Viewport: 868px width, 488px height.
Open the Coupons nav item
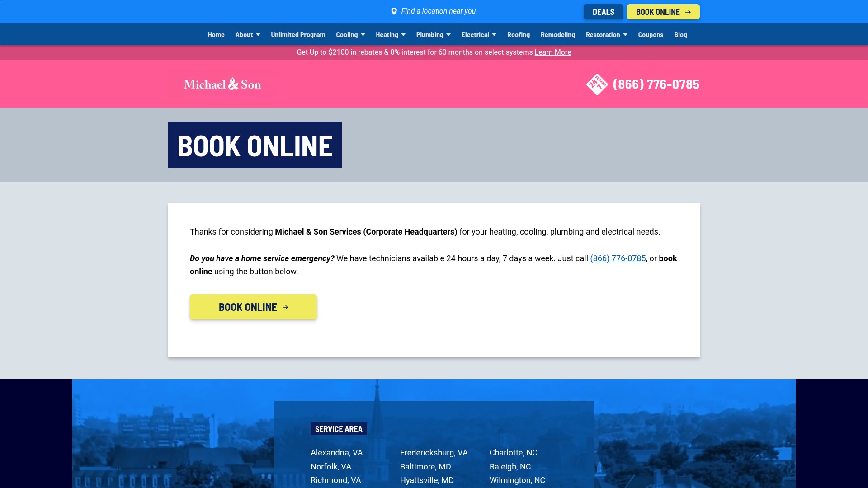click(x=651, y=35)
